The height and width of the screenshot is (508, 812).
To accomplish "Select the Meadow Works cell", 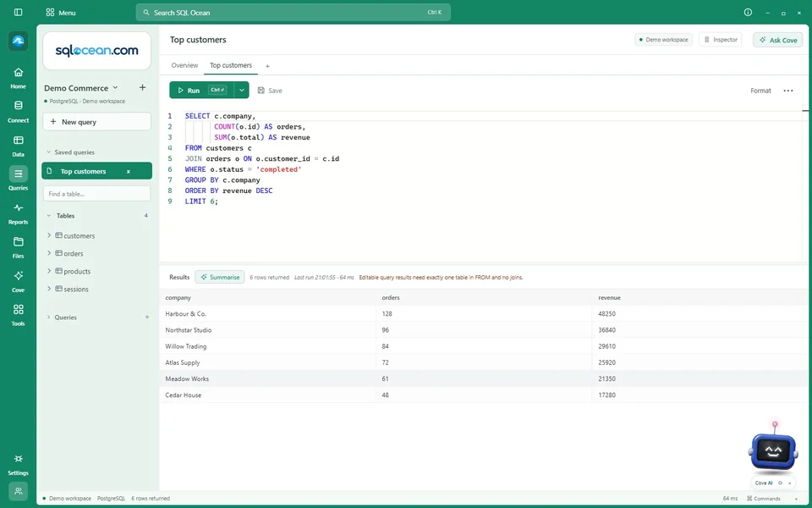I will [268, 378].
